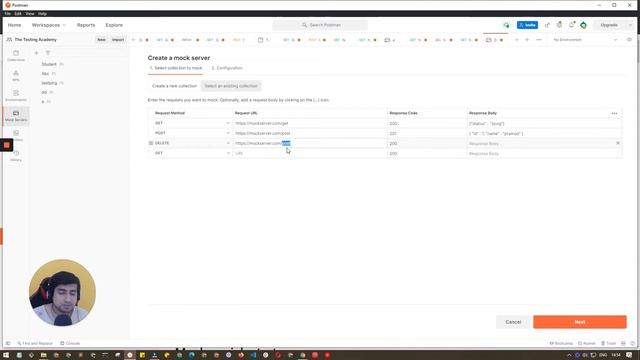Viewport: 640px width, 360px height.
Task: Click the Import button
Action: click(118, 40)
